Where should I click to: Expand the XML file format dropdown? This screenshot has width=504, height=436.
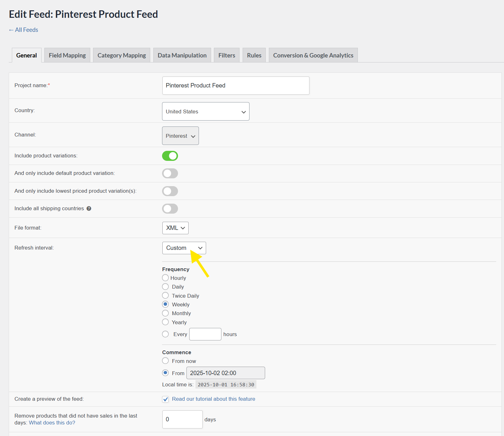(x=175, y=228)
